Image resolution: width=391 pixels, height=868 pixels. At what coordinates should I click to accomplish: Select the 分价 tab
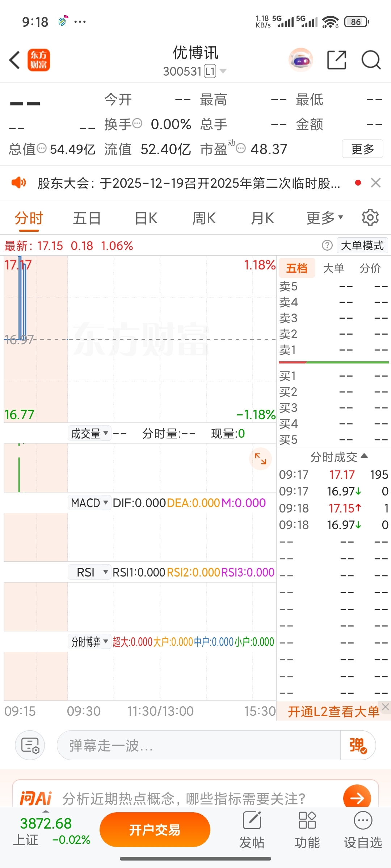tap(370, 268)
